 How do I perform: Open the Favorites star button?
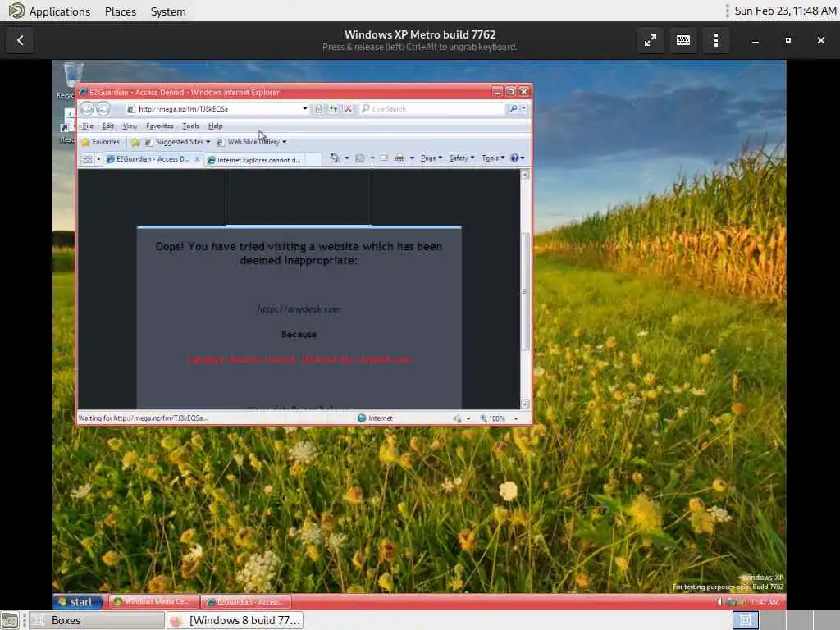pyautogui.click(x=100, y=142)
